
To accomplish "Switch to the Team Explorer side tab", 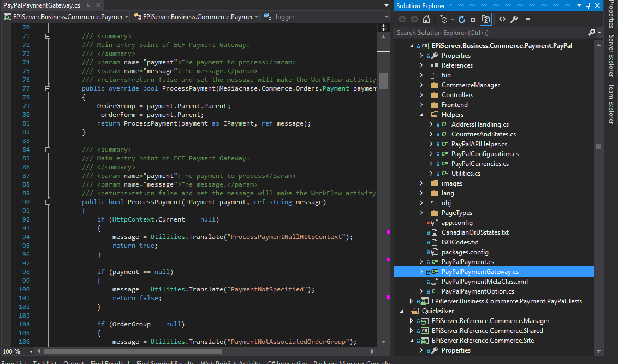I will tap(611, 104).
